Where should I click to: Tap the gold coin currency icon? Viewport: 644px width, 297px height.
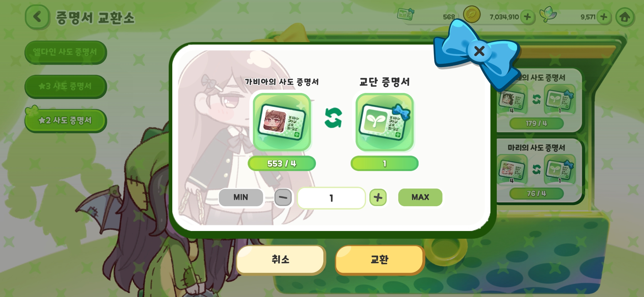472,14
